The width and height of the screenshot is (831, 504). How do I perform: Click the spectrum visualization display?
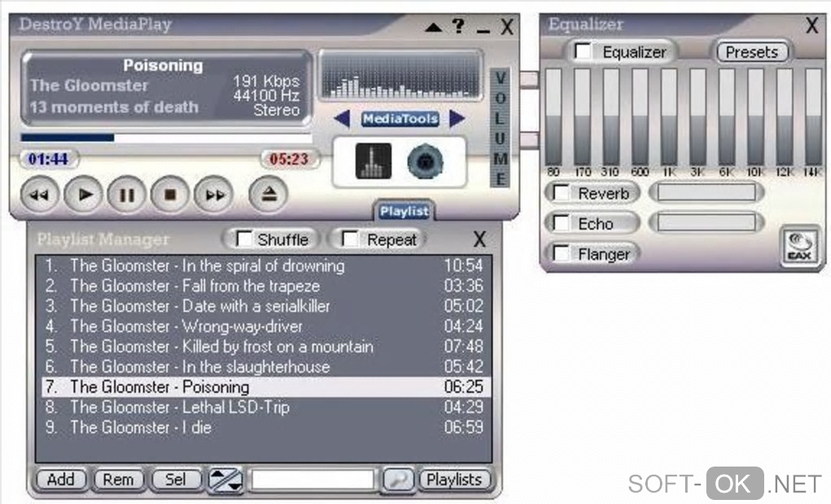(x=400, y=75)
